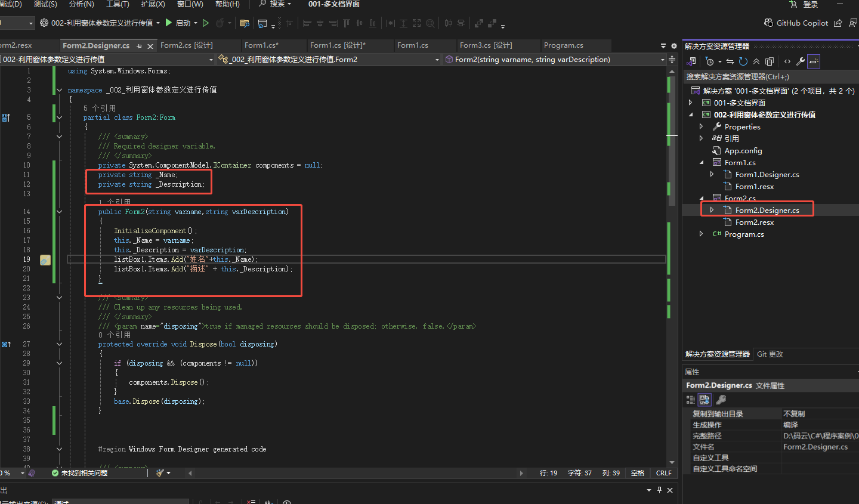
Task: Collapse the Form2 class block on line 5
Action: click(59, 118)
